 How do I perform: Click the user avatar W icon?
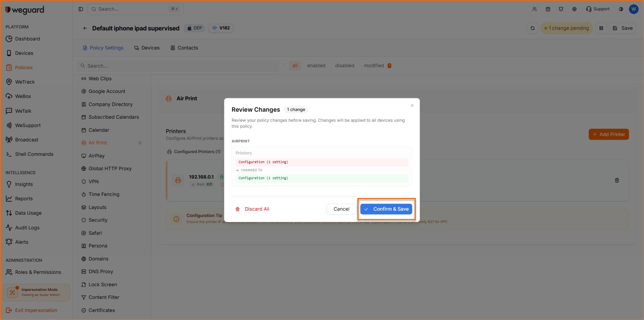[x=633, y=9]
